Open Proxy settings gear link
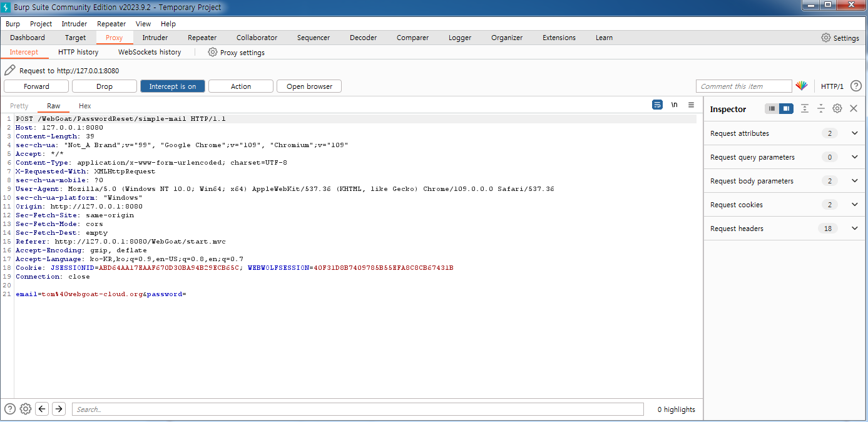868x422 pixels. coord(236,53)
